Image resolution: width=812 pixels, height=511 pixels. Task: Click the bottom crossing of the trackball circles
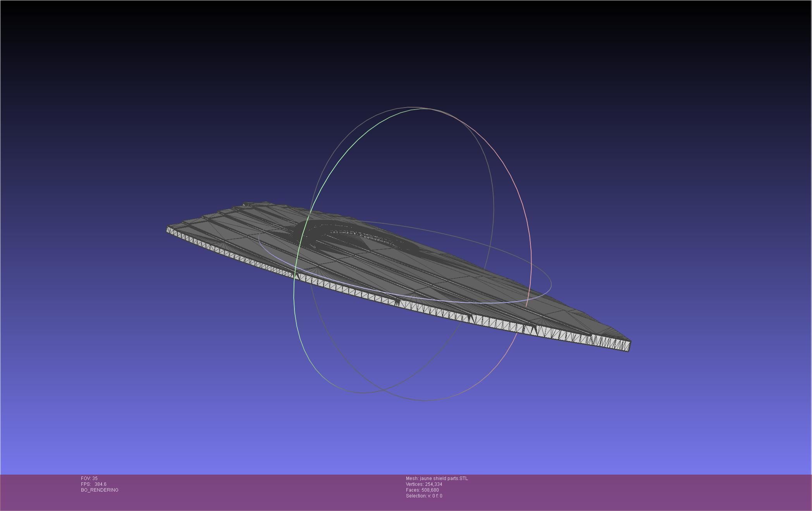[x=384, y=389]
